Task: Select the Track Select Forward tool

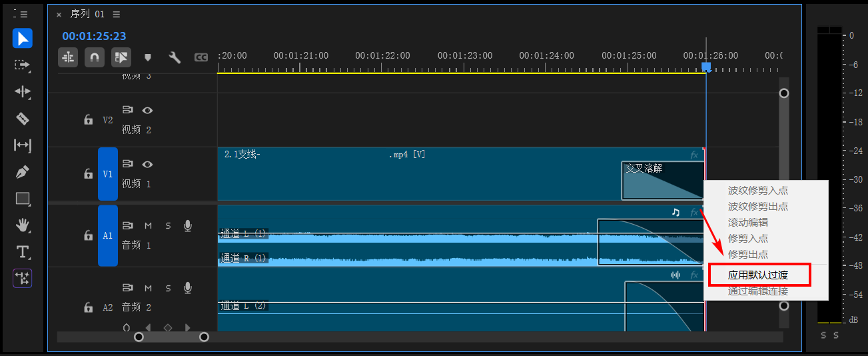Action: (23, 65)
